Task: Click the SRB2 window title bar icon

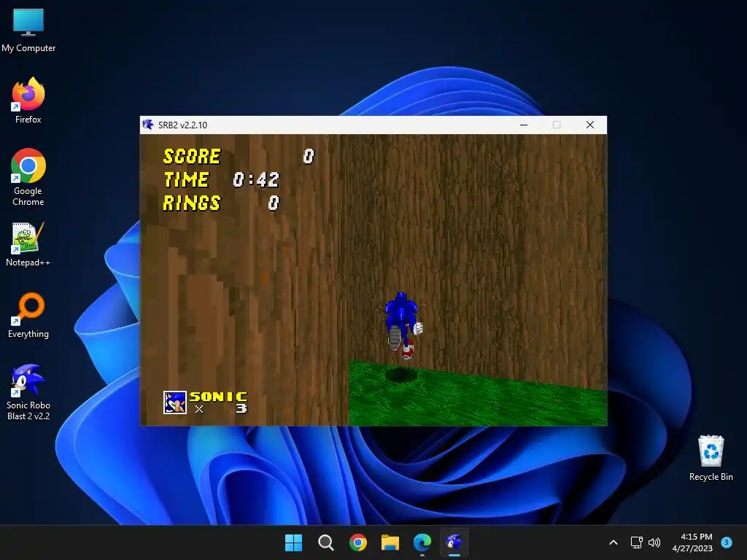Action: pyautogui.click(x=148, y=125)
